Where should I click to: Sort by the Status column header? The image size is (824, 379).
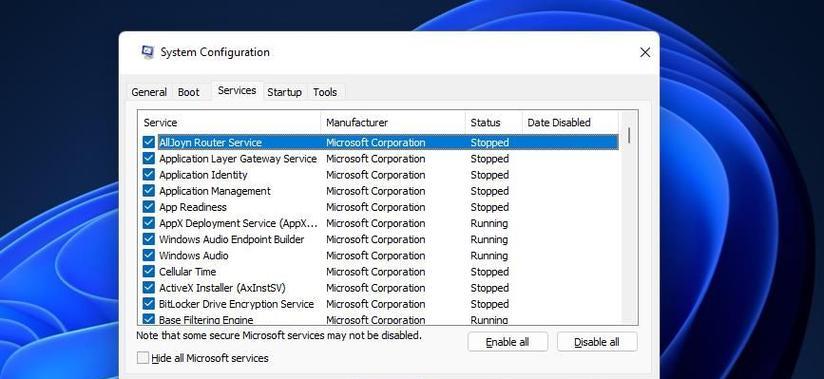(493, 122)
